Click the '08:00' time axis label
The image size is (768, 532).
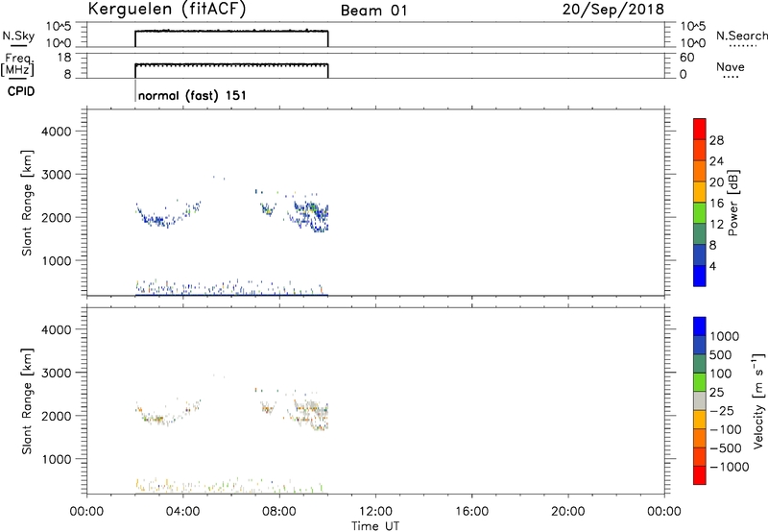tap(279, 512)
